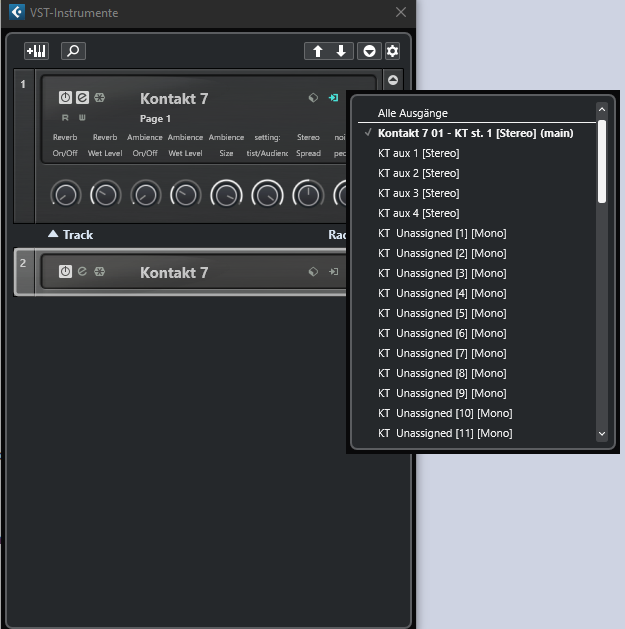Click the Reverb Wet Level knob
This screenshot has width=625, height=629.
(x=105, y=194)
